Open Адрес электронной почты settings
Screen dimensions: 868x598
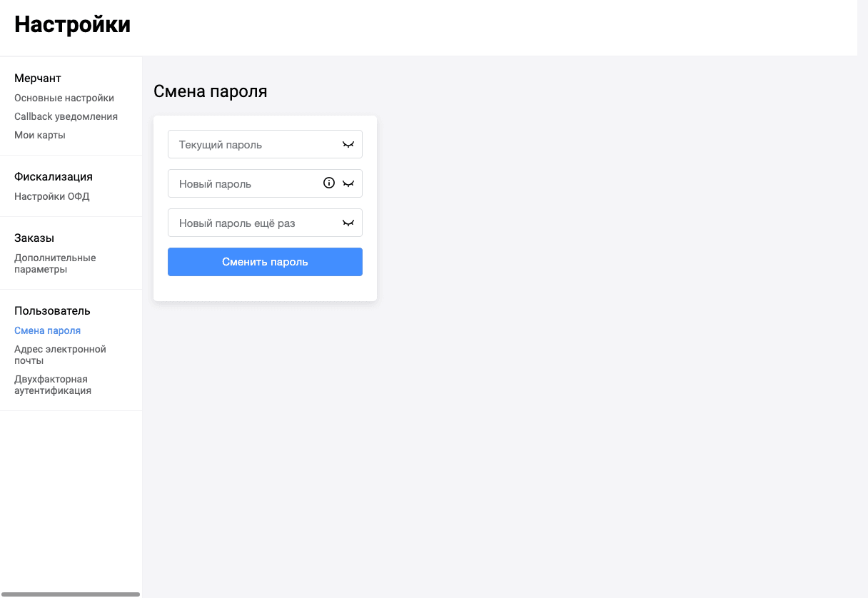pyautogui.click(x=60, y=355)
